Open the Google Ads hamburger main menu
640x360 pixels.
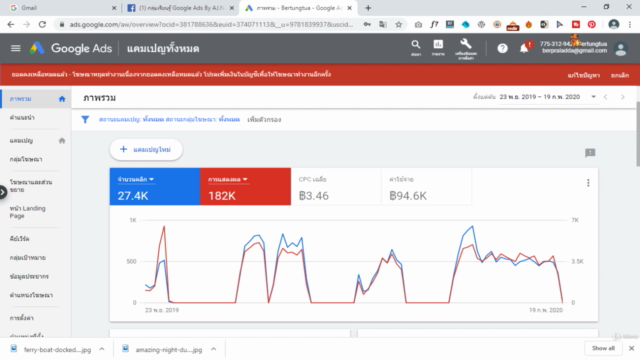(x=16, y=49)
